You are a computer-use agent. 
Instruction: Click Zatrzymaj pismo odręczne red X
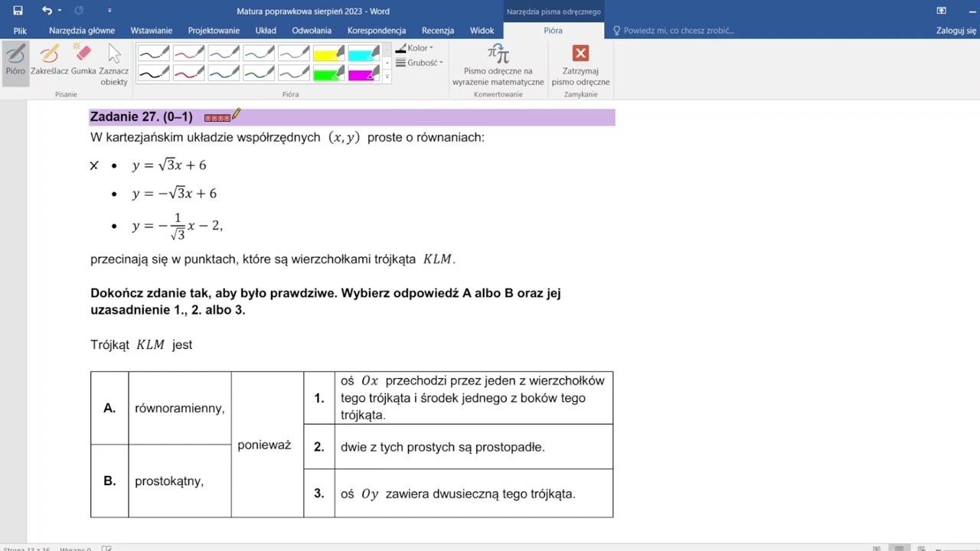click(x=580, y=65)
